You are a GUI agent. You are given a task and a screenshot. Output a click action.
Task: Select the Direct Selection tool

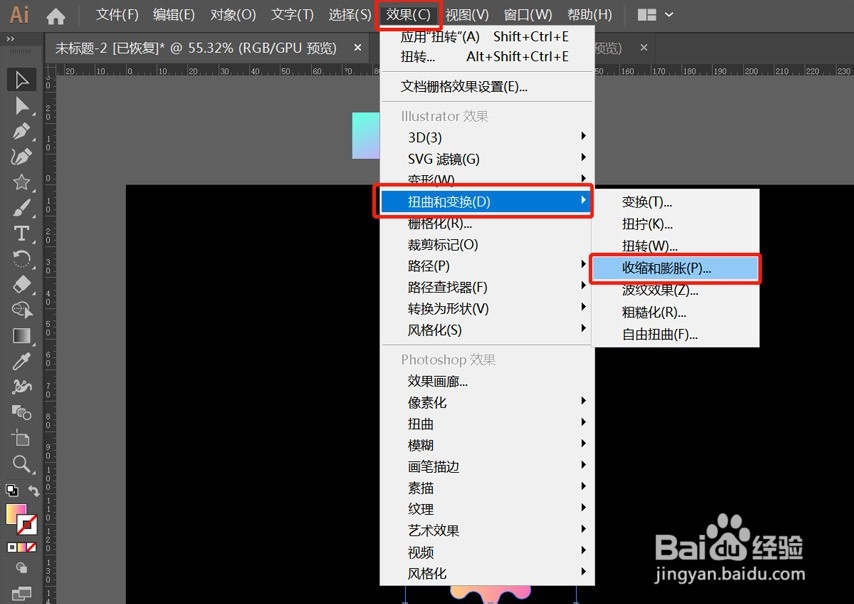22,106
